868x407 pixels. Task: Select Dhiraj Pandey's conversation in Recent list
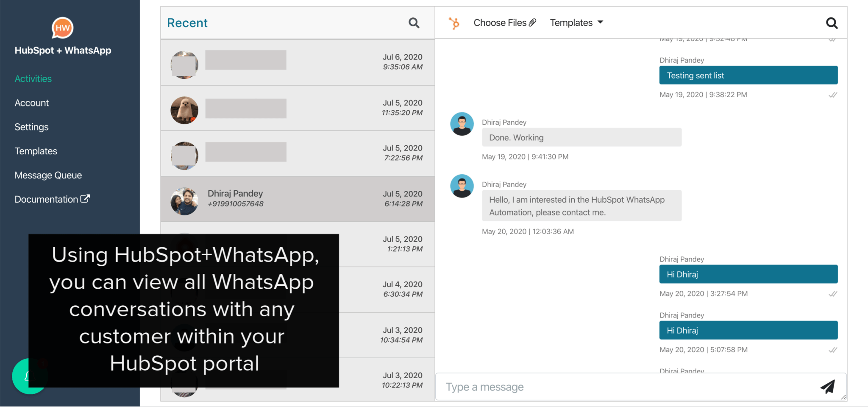[297, 199]
